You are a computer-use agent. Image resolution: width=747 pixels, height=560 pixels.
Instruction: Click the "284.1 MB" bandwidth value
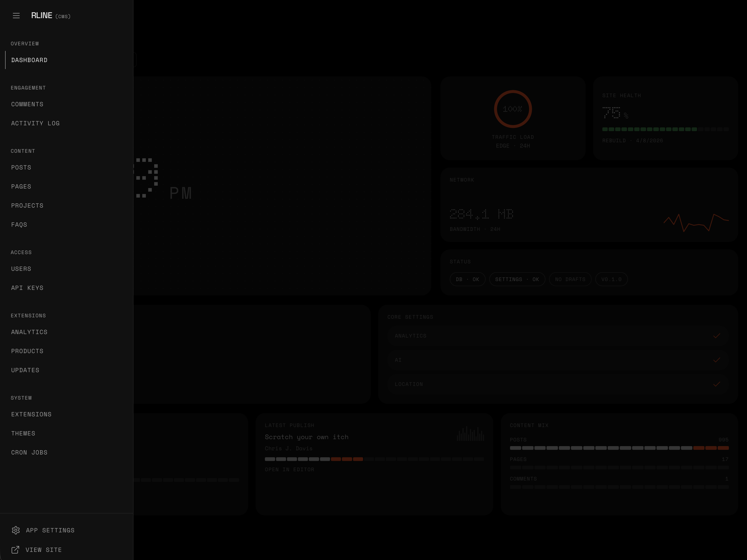481,214
